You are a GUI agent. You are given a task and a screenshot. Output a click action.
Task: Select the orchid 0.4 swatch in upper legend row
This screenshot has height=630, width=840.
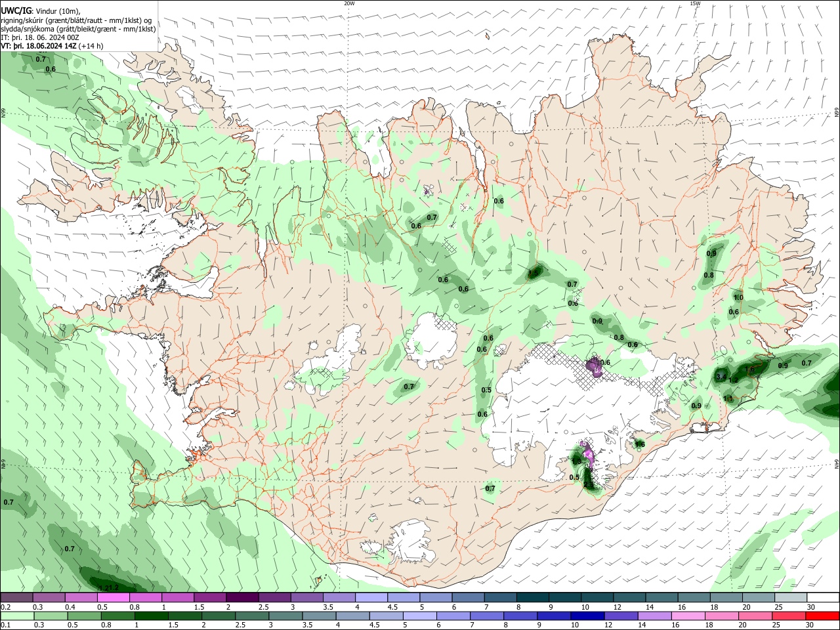(81, 598)
